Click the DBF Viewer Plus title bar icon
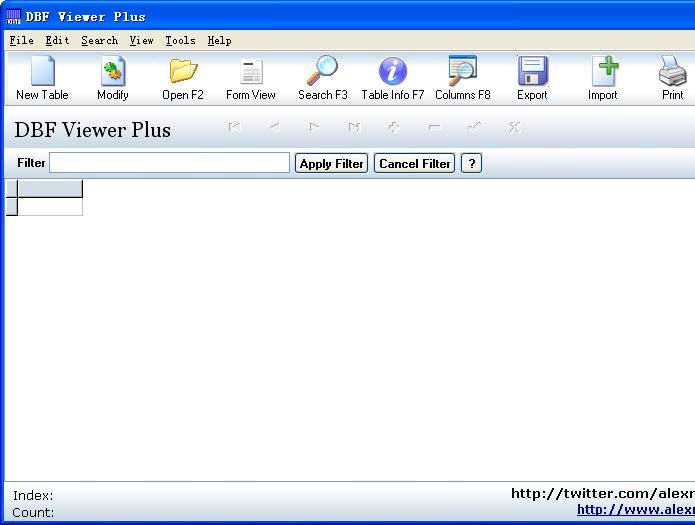 13,16
